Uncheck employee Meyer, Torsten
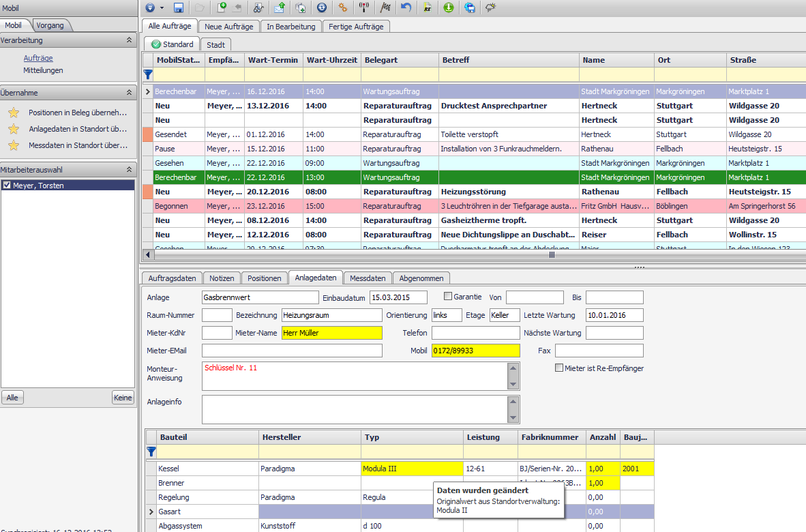 pos(7,186)
